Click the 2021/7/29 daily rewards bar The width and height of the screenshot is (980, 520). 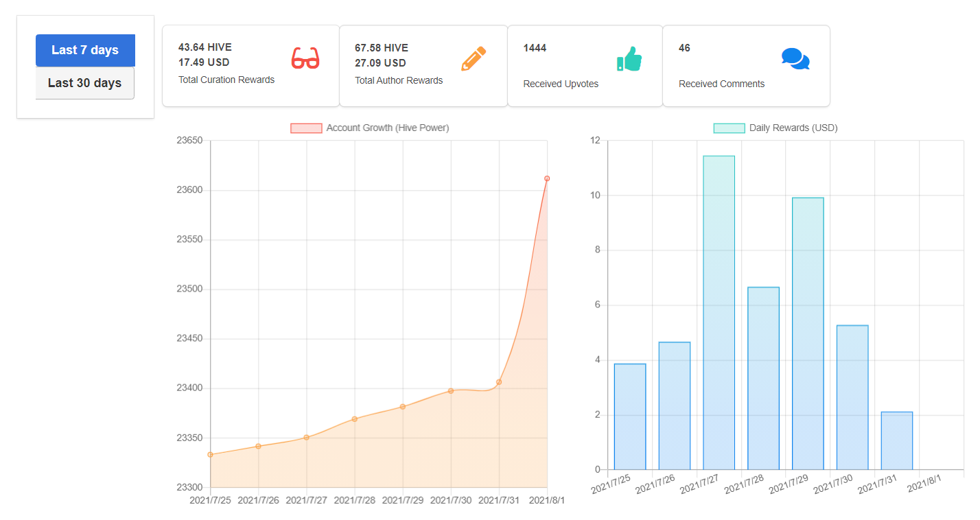pos(808,333)
